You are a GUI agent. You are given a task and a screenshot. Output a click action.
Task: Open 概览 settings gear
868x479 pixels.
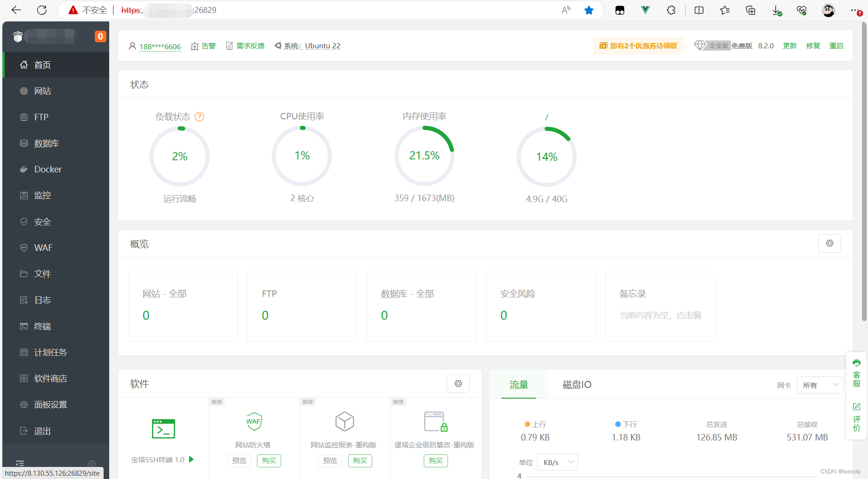829,243
